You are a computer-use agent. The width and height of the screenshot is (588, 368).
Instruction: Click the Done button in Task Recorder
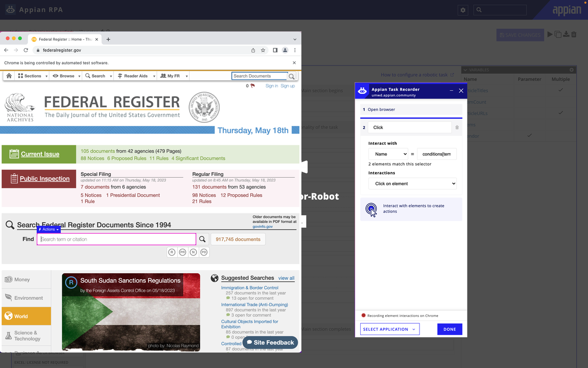click(x=450, y=329)
